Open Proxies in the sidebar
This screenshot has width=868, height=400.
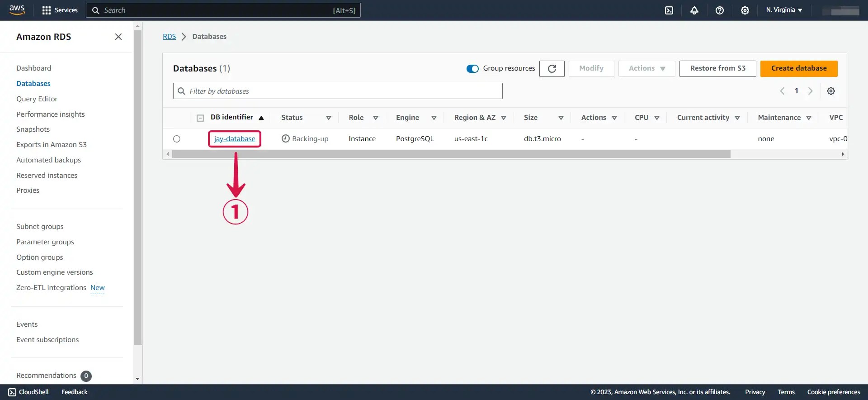[28, 190]
